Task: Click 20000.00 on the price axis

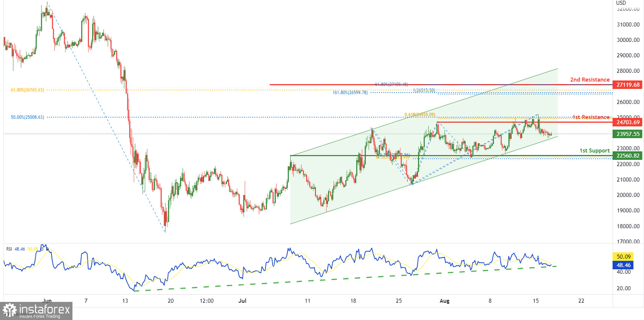Action: (628, 195)
